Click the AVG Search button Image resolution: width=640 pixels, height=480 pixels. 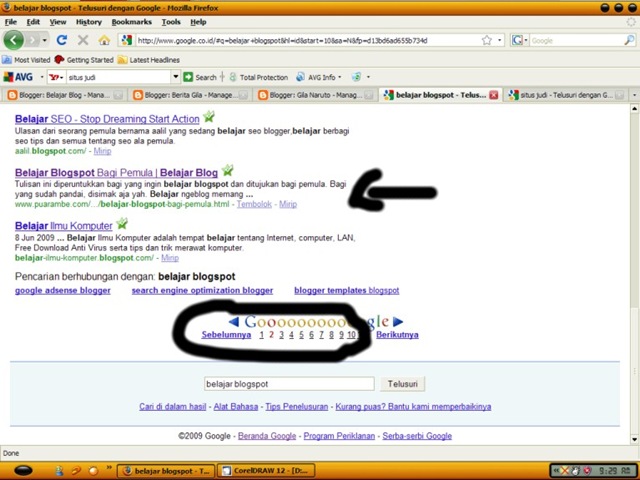pos(200,77)
